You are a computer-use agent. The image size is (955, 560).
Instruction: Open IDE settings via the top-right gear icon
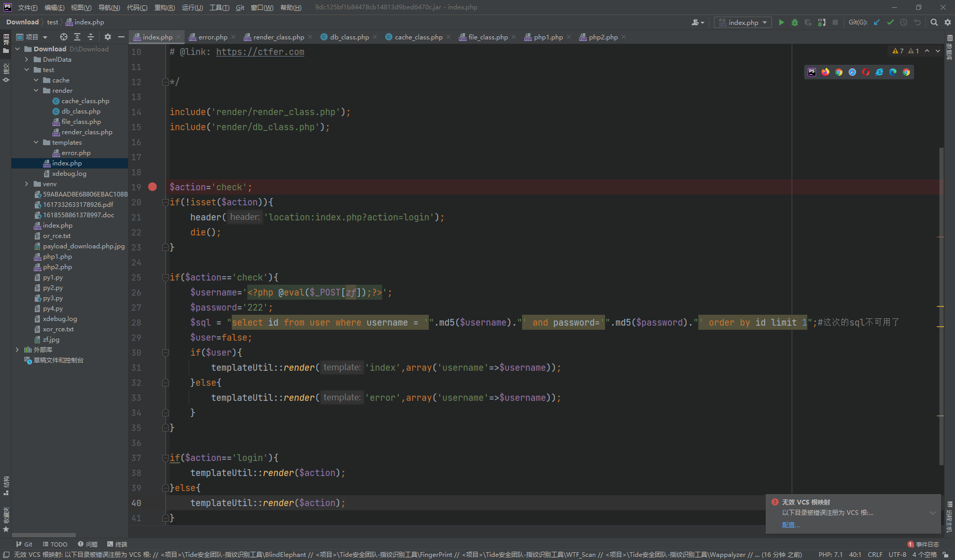coord(947,22)
